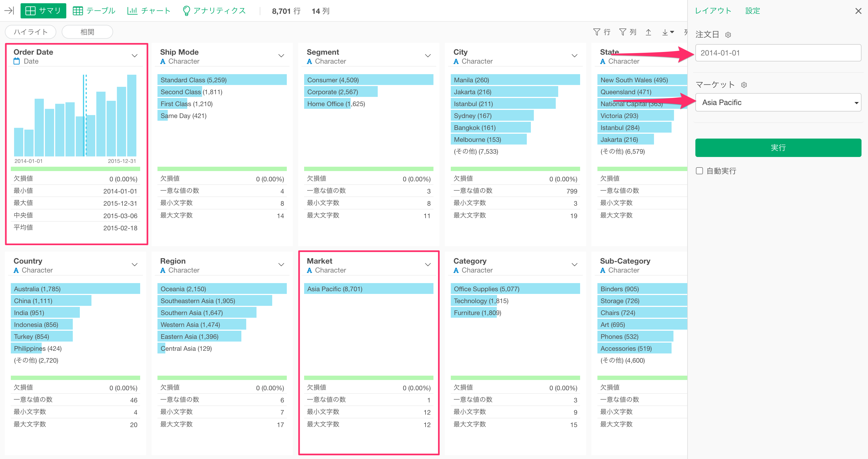
Task: Expand the Segment column menu
Action: [x=428, y=55]
